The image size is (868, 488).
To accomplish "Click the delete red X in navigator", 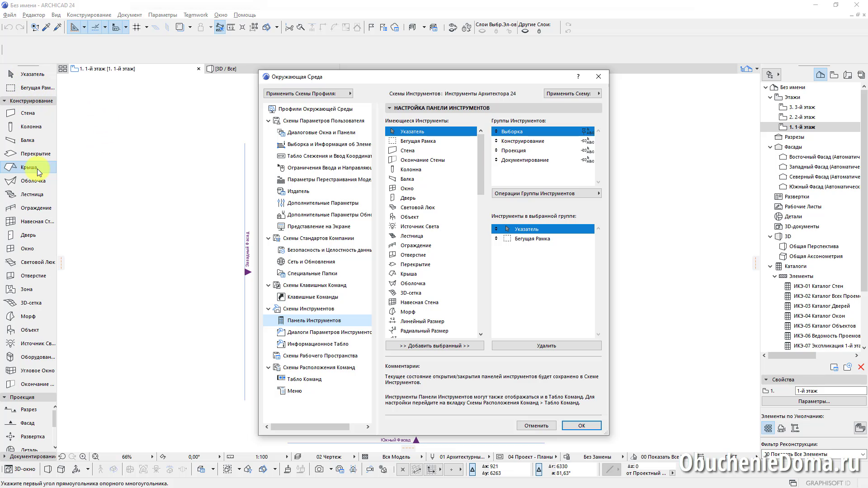I will (x=861, y=367).
